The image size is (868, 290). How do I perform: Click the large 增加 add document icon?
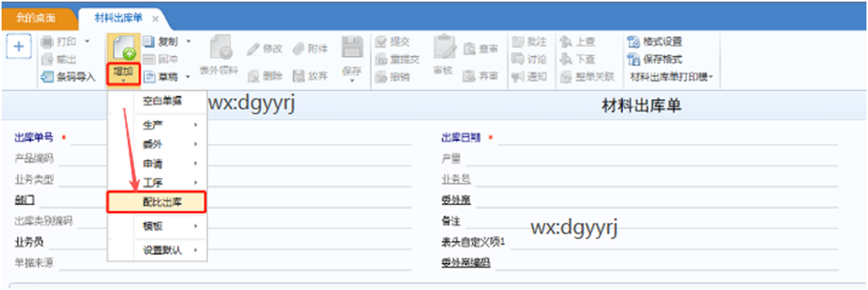[124, 49]
